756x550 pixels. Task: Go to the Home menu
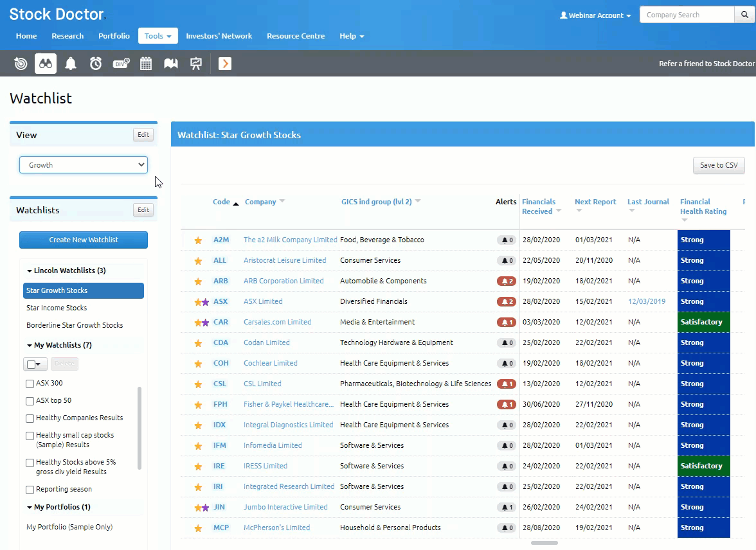pyautogui.click(x=26, y=36)
